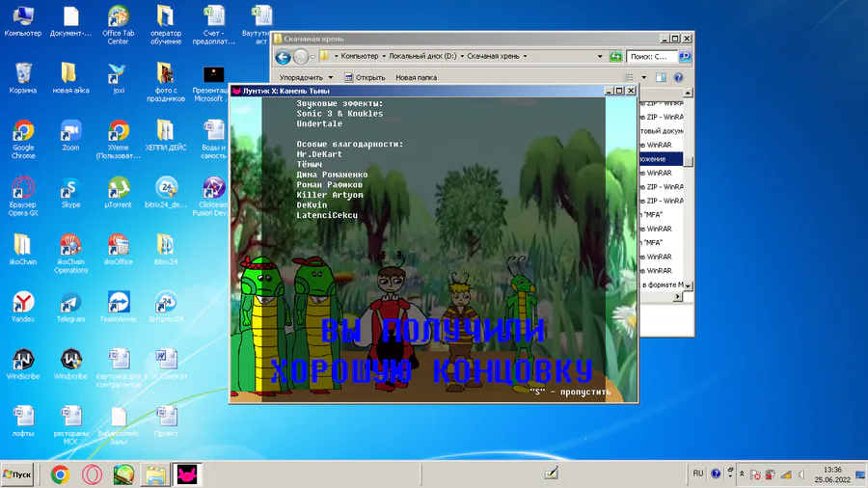This screenshot has width=868, height=488.
Task: Select the uTorrent desktop shortcut
Action: [x=118, y=192]
